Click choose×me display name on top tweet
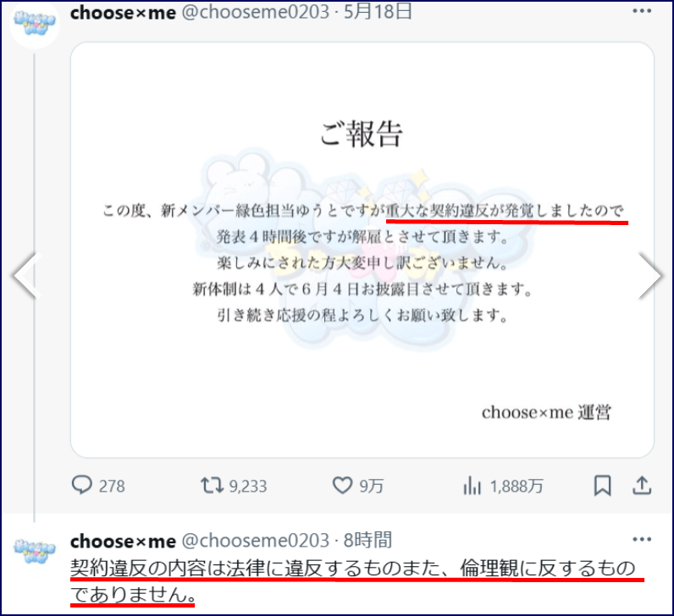Image resolution: width=674 pixels, height=616 pixels. pos(123,13)
